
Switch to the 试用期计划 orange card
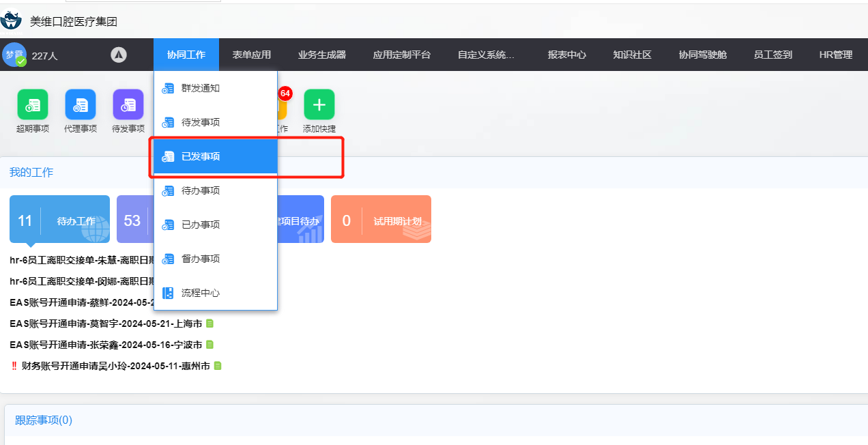(x=381, y=220)
